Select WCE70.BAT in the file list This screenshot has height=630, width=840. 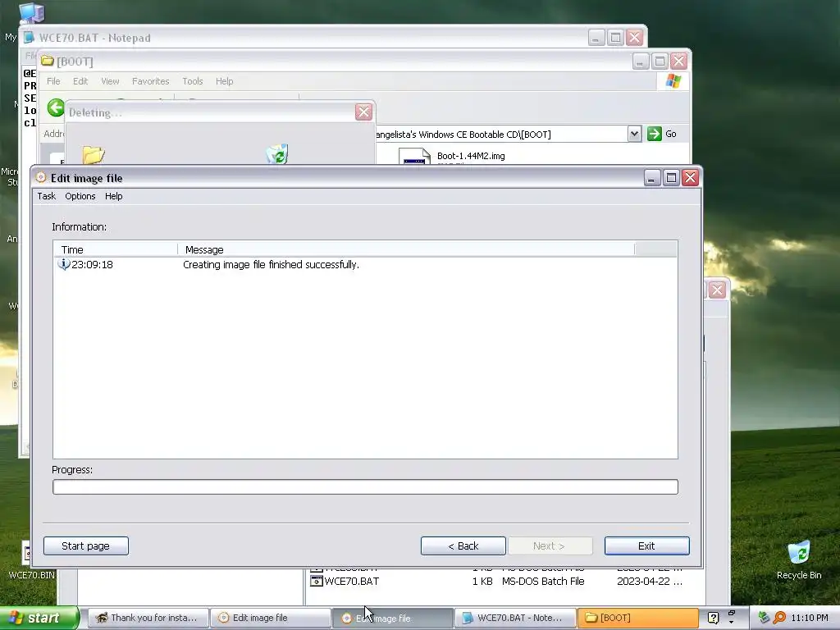click(351, 582)
